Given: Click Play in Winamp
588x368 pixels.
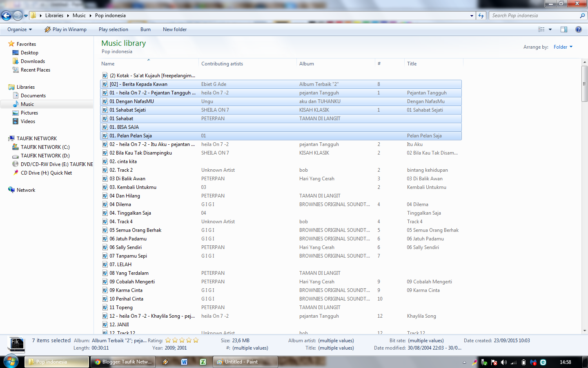Looking at the screenshot, I should click(x=65, y=29).
